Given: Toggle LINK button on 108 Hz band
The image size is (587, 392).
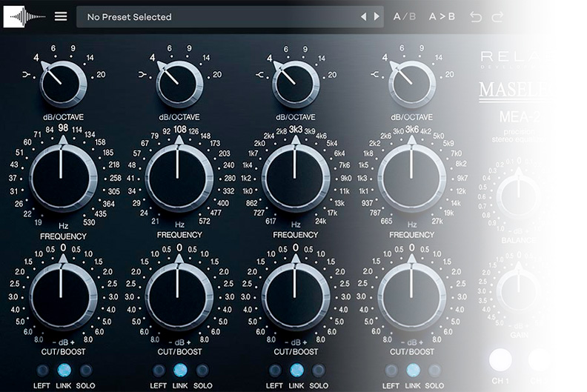Looking at the screenshot, I should point(180,371).
